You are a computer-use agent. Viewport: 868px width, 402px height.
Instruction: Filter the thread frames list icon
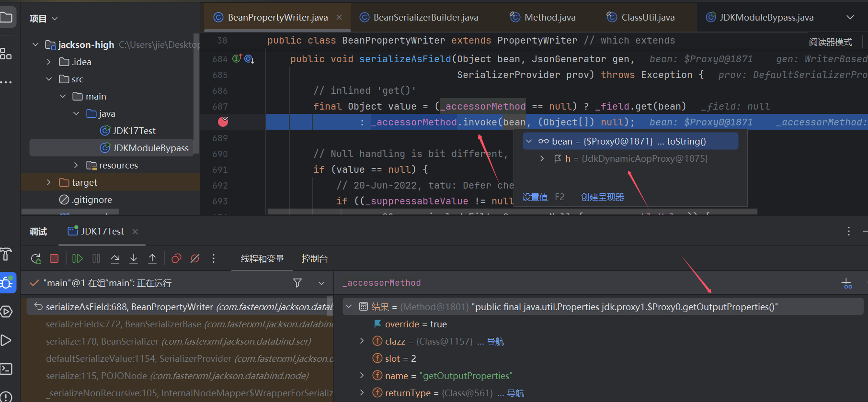click(297, 283)
